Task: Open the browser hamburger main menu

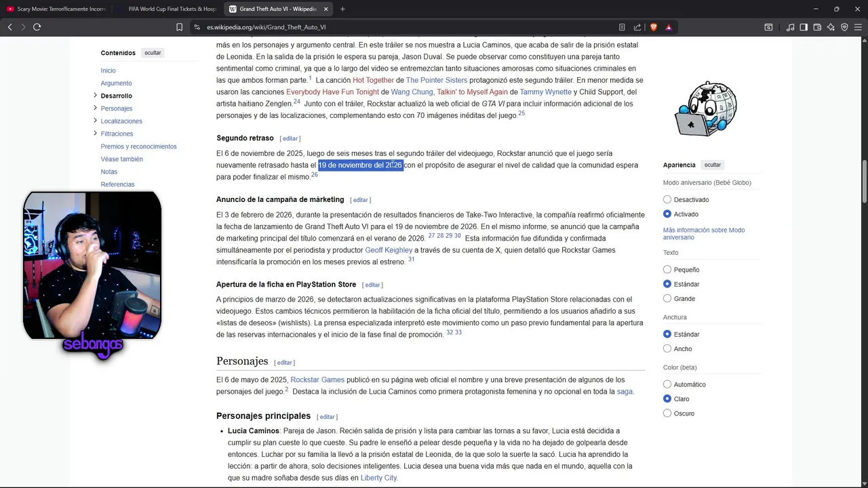Action: (x=858, y=27)
